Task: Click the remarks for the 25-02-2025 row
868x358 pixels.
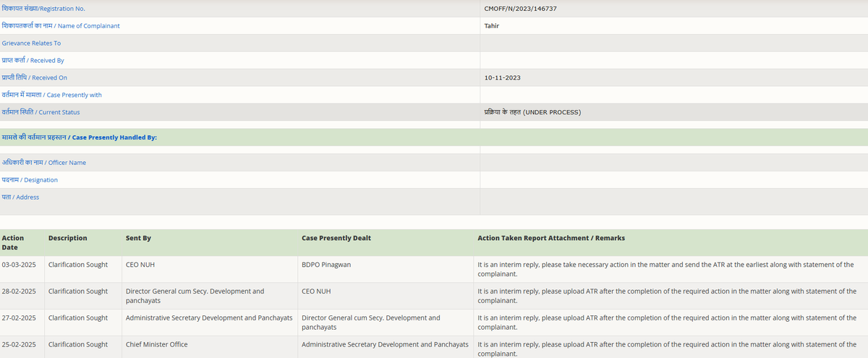Action: click(x=668, y=349)
